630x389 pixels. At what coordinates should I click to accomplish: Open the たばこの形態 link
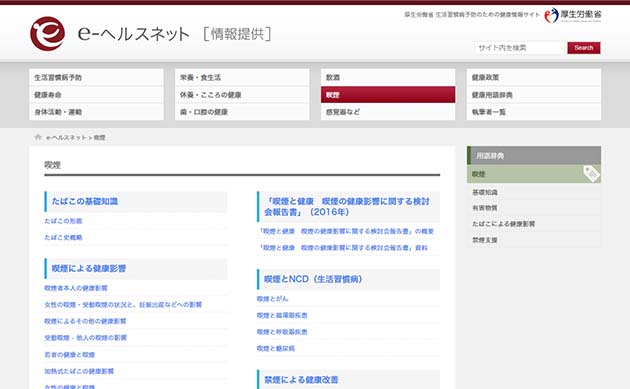tap(63, 221)
